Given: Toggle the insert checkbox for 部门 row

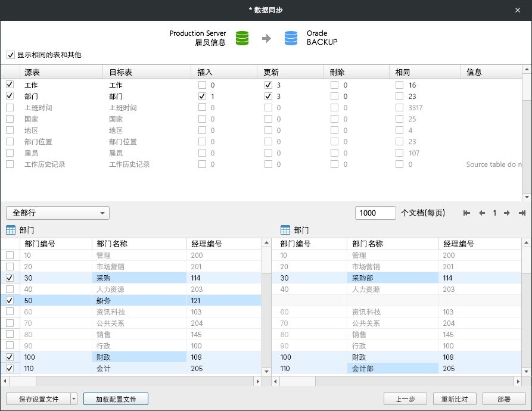Looking at the screenshot, I should pos(203,96).
